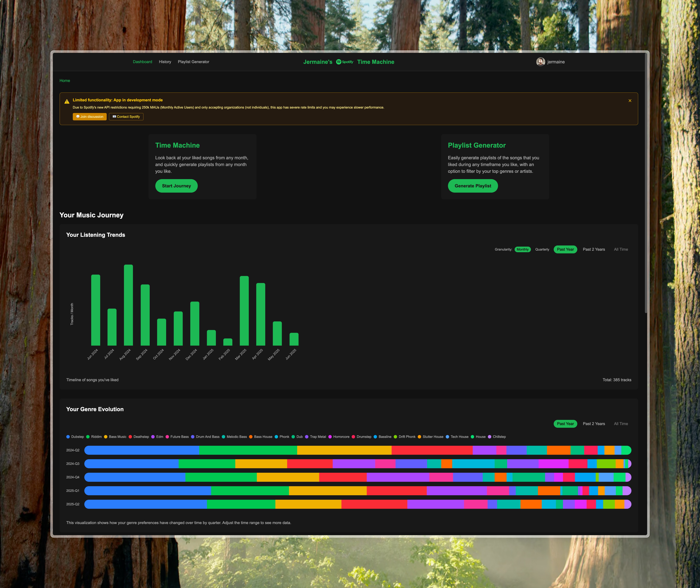Viewport: 700px width, 588px height.
Task: Toggle the Chillstep legend dot
Action: click(489, 437)
